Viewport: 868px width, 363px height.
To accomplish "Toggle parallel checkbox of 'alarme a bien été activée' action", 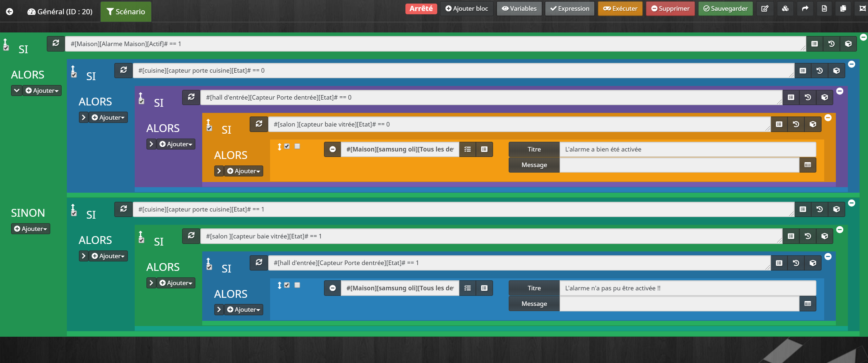I will [297, 146].
